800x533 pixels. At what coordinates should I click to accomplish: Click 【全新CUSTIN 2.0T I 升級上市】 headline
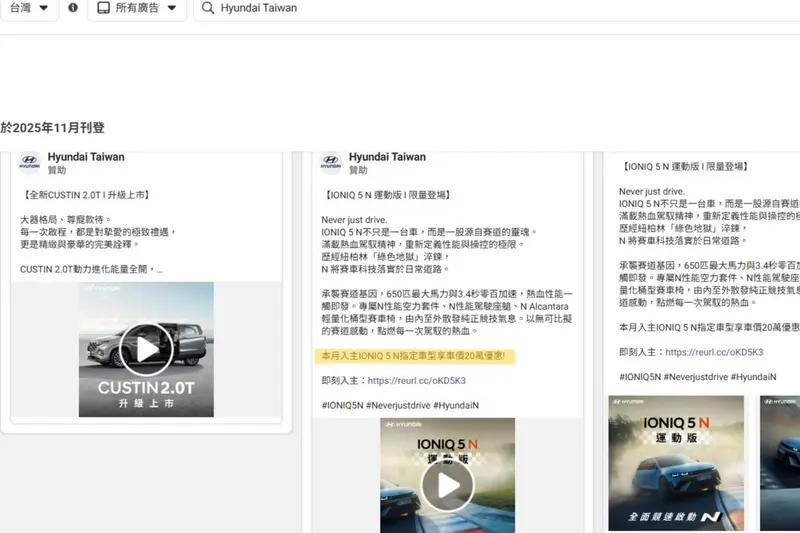click(x=87, y=195)
